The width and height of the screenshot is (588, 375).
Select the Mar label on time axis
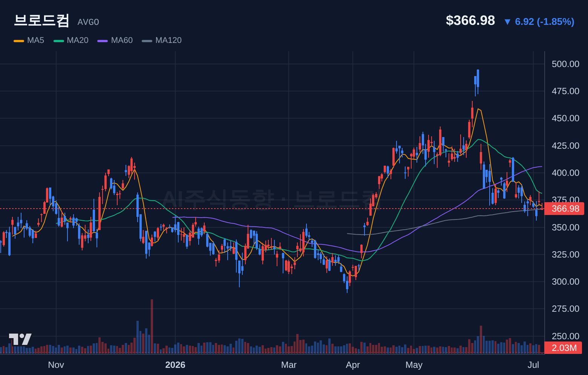289,365
